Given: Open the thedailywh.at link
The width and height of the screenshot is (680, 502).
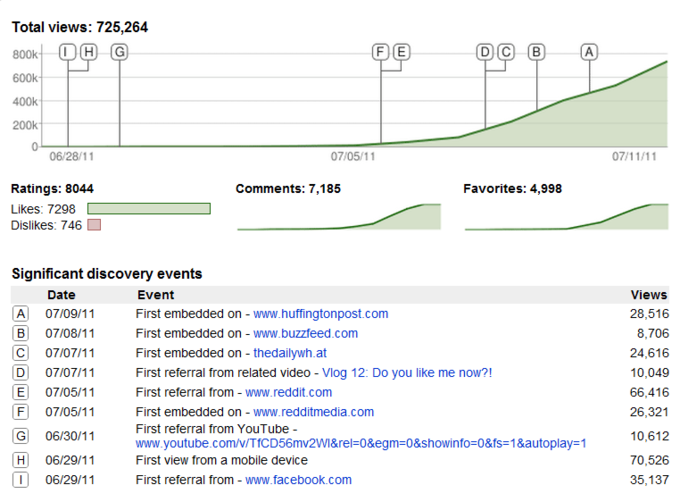Looking at the screenshot, I should pyautogui.click(x=290, y=353).
